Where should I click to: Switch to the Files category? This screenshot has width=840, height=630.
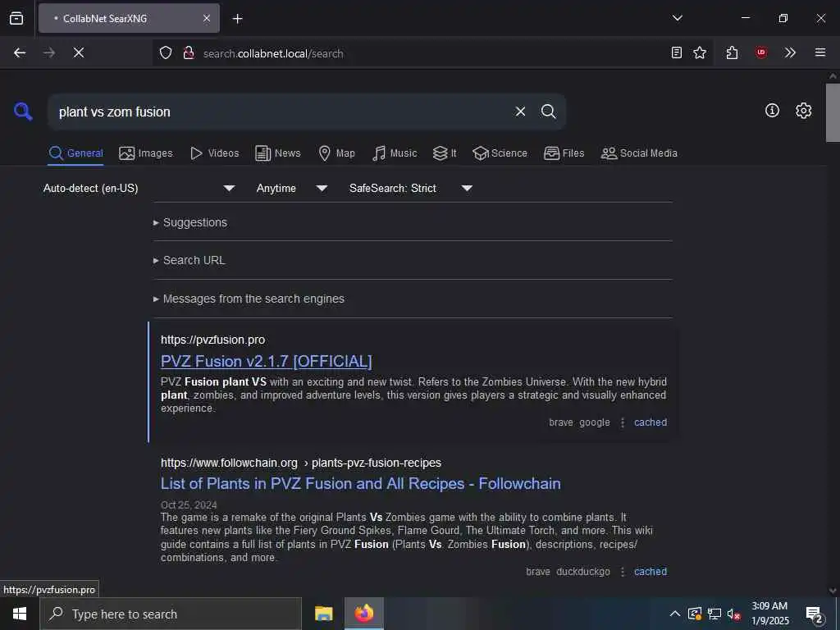564,153
